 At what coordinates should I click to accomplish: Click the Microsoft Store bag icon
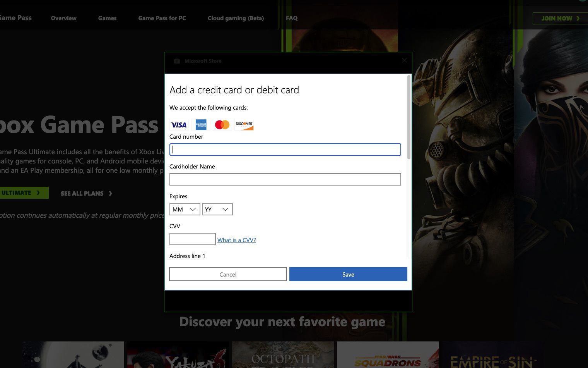[x=177, y=61]
